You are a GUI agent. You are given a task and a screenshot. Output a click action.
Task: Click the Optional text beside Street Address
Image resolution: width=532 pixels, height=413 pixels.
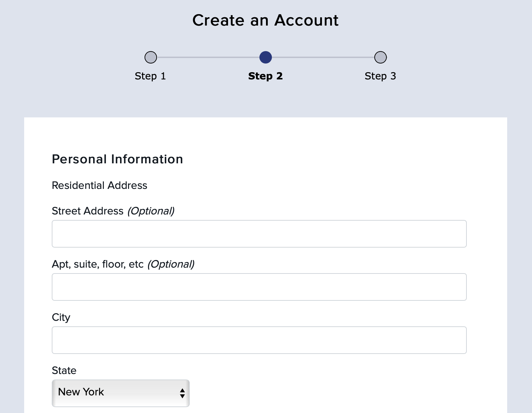click(x=151, y=211)
